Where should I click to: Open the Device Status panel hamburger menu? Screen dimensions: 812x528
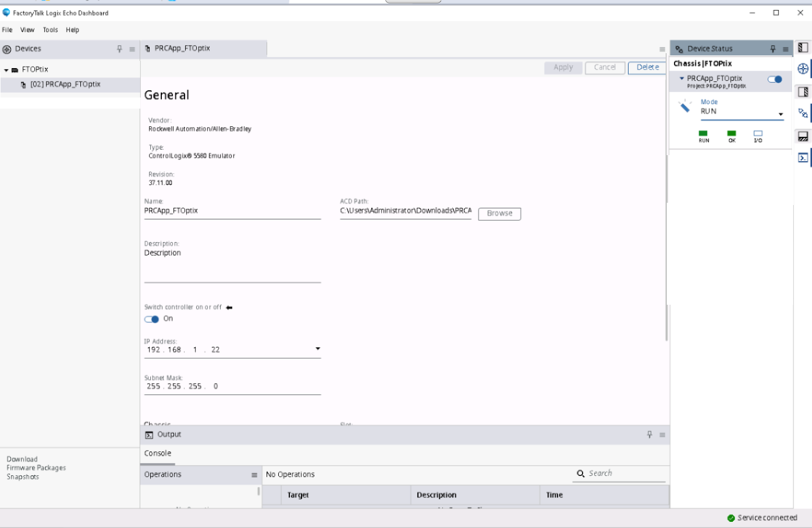[785, 49]
